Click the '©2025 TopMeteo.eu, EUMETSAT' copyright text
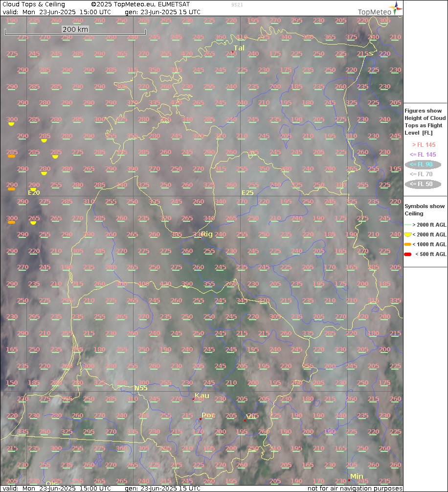 pos(140,4)
